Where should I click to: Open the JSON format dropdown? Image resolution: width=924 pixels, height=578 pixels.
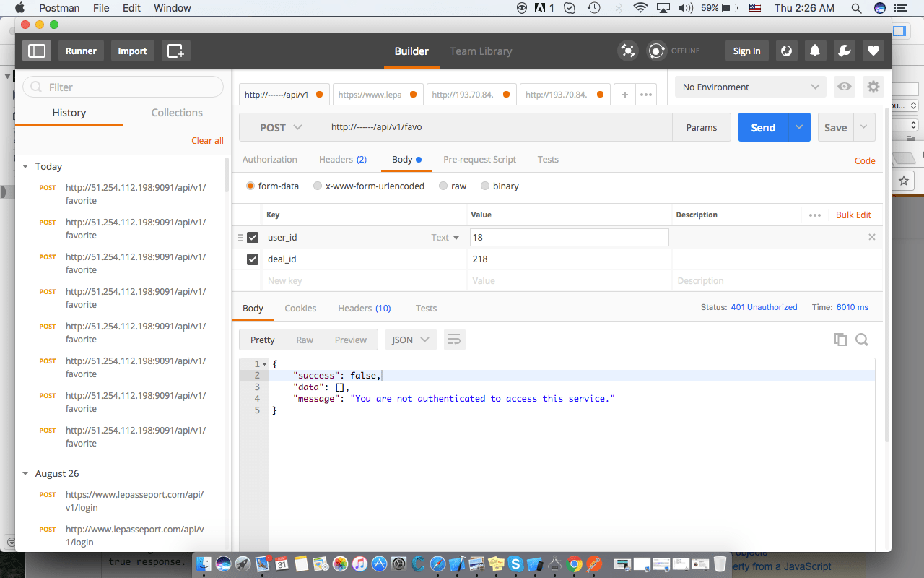pyautogui.click(x=410, y=340)
